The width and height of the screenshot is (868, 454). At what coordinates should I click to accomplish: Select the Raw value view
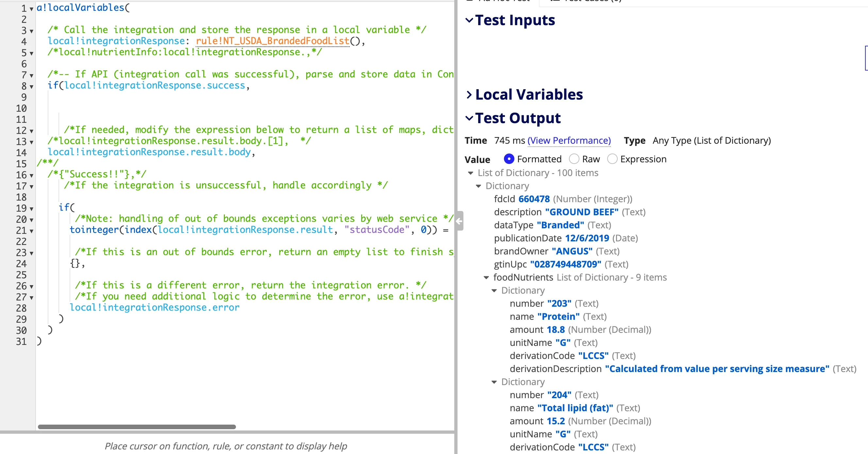[574, 159]
